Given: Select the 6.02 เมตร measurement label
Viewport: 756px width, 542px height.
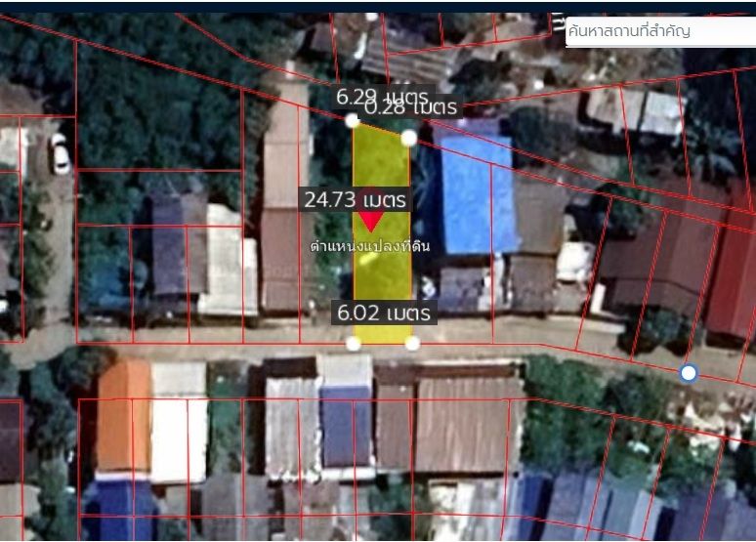Looking at the screenshot, I should pyautogui.click(x=384, y=313).
